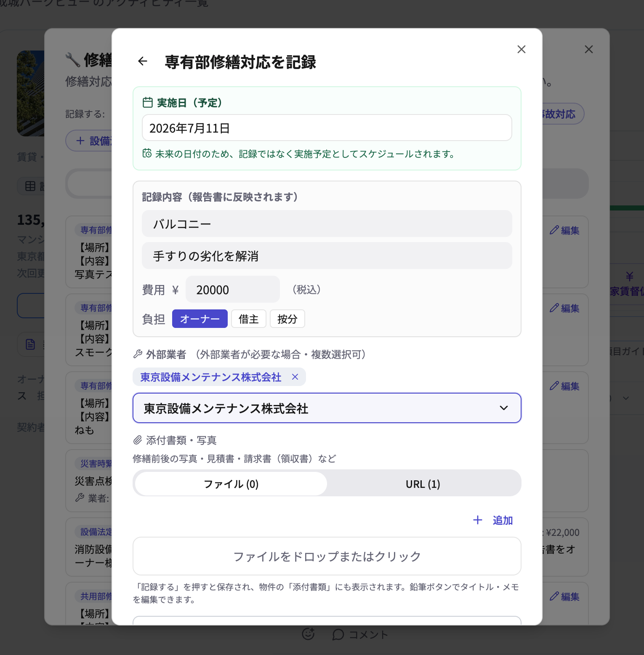Click the cost field showing 20000

tap(232, 290)
